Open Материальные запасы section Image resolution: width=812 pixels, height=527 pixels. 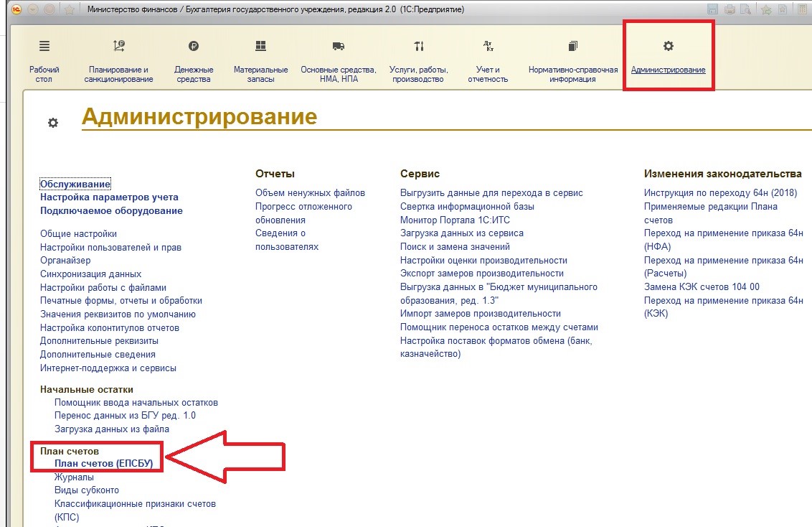260,60
